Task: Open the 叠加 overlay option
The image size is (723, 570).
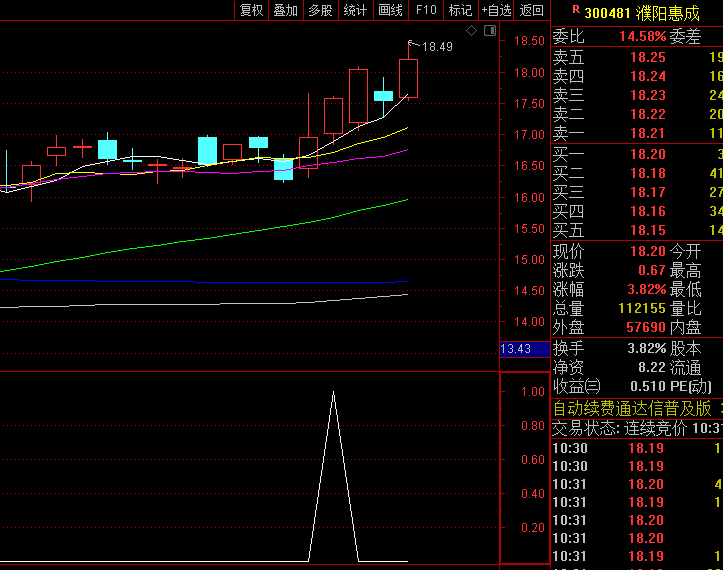Action: [x=285, y=10]
